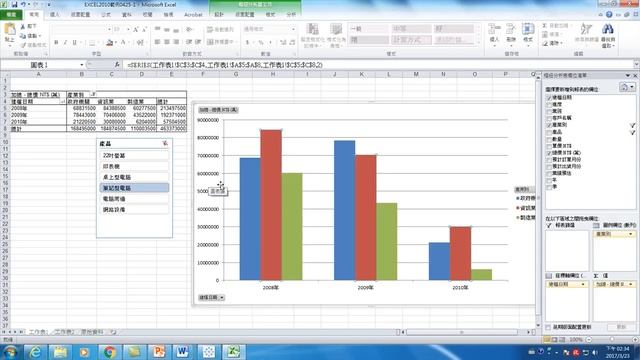Image resolution: width=640 pixels, height=360 pixels.
Task: Click the 加總 - 總價 NT$ chart field button
Action: [x=218, y=110]
